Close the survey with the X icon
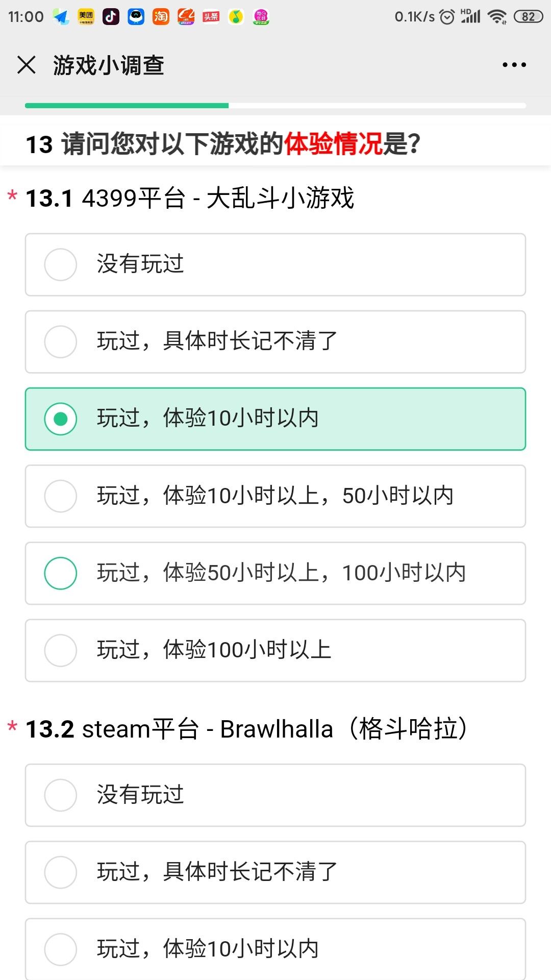Viewport: 551px width, 980px height. [x=27, y=65]
